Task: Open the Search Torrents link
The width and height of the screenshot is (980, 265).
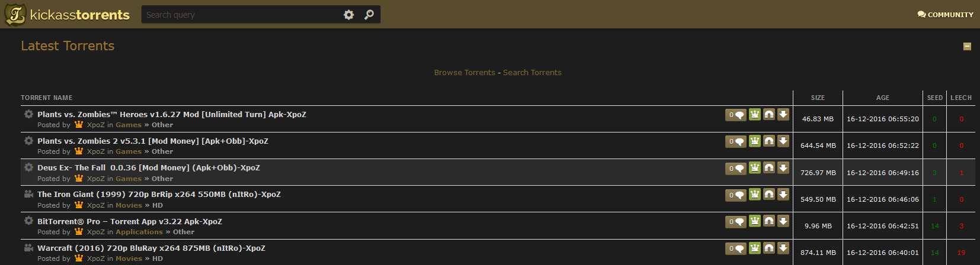Action: (x=532, y=73)
